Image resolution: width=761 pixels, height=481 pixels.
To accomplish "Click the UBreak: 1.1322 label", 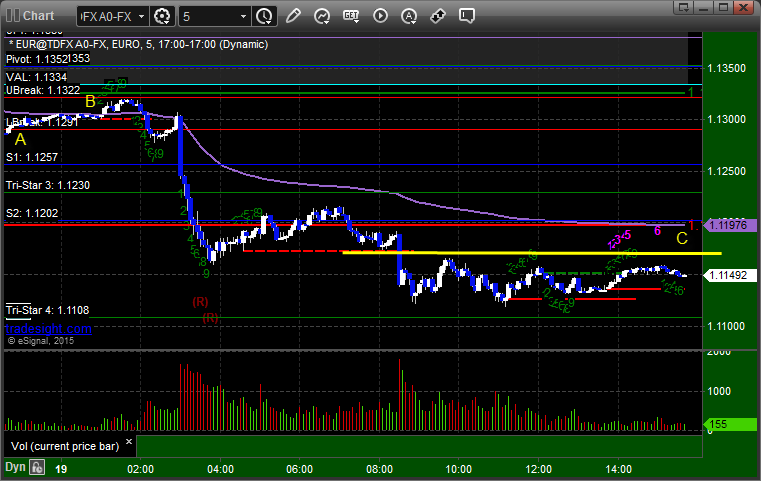I will [43, 90].
